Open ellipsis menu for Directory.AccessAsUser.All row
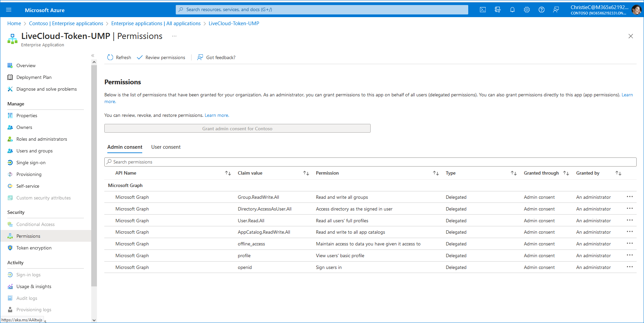Screen dimensions: 644x323 point(630,209)
